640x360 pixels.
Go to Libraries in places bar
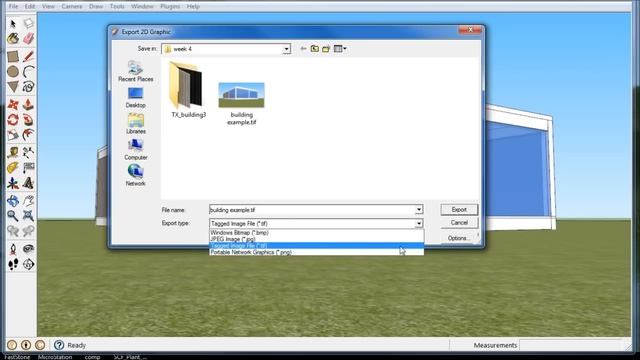coord(136,124)
